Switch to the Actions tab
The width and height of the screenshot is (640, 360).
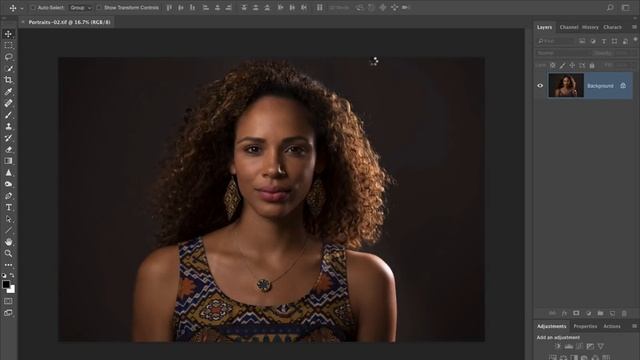point(611,326)
